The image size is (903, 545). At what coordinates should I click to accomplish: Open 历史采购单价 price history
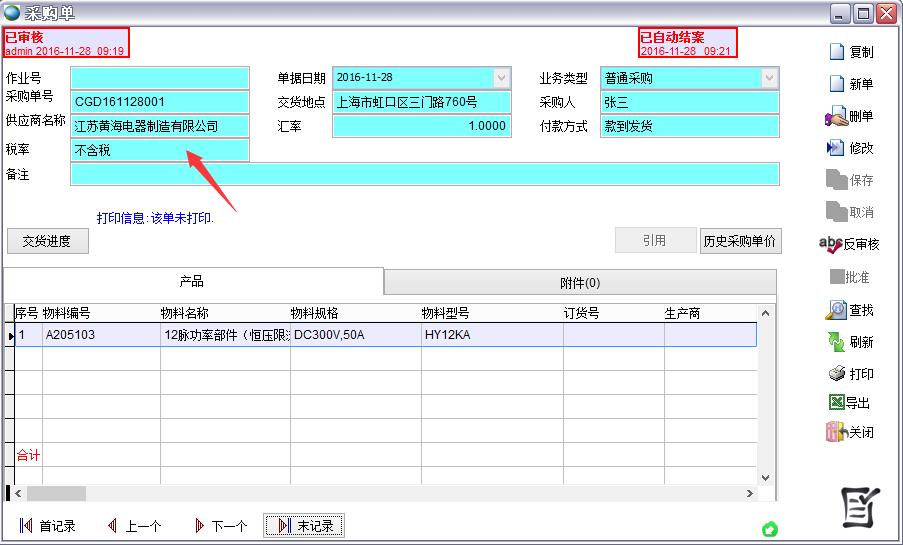point(740,241)
